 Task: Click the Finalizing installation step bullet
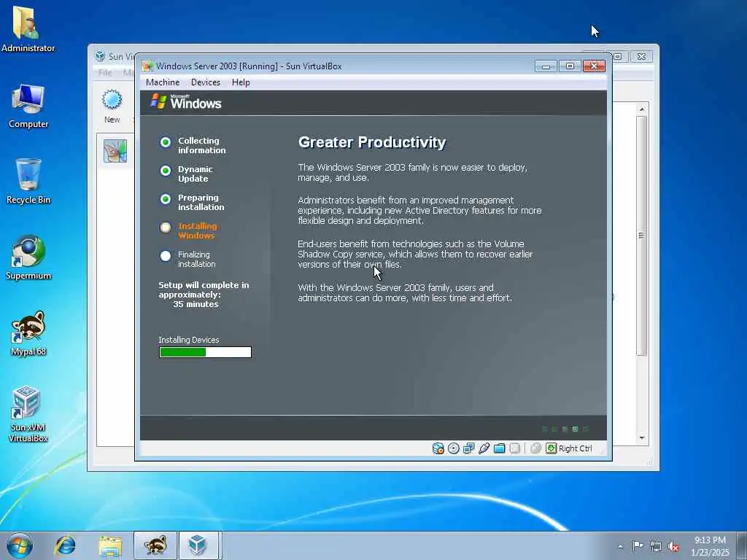pyautogui.click(x=166, y=256)
